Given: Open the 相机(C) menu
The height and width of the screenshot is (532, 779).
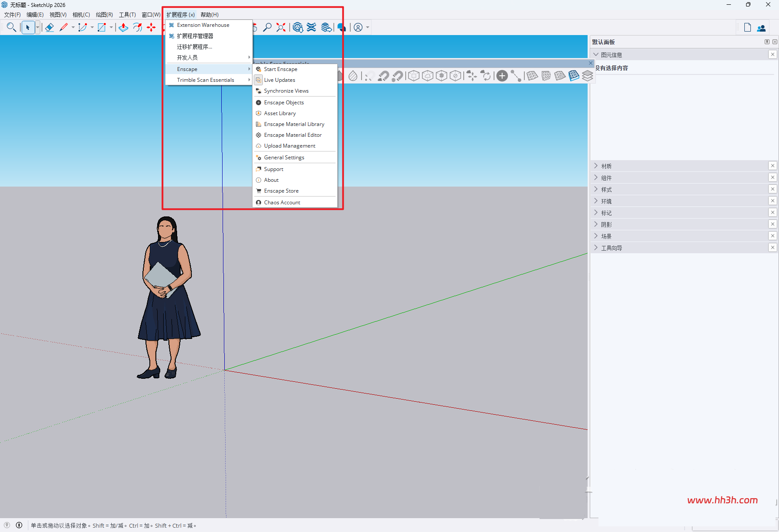Looking at the screenshot, I should click(x=81, y=15).
